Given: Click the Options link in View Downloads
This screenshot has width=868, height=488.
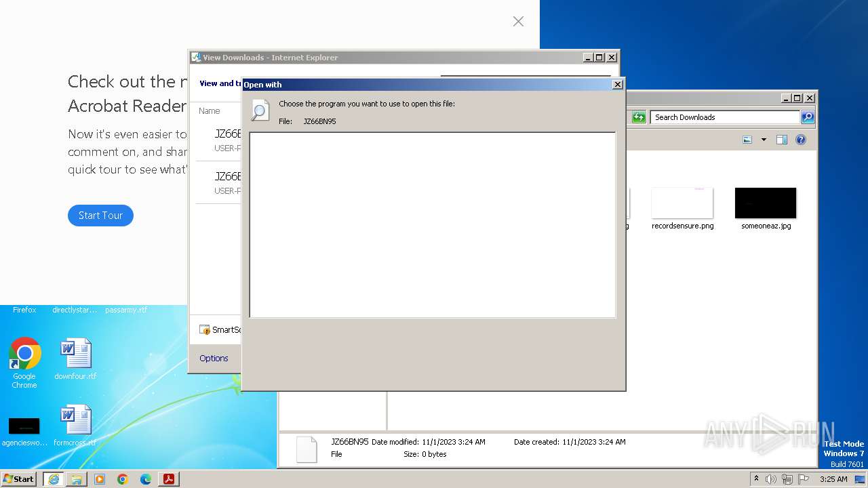Looking at the screenshot, I should [214, 358].
